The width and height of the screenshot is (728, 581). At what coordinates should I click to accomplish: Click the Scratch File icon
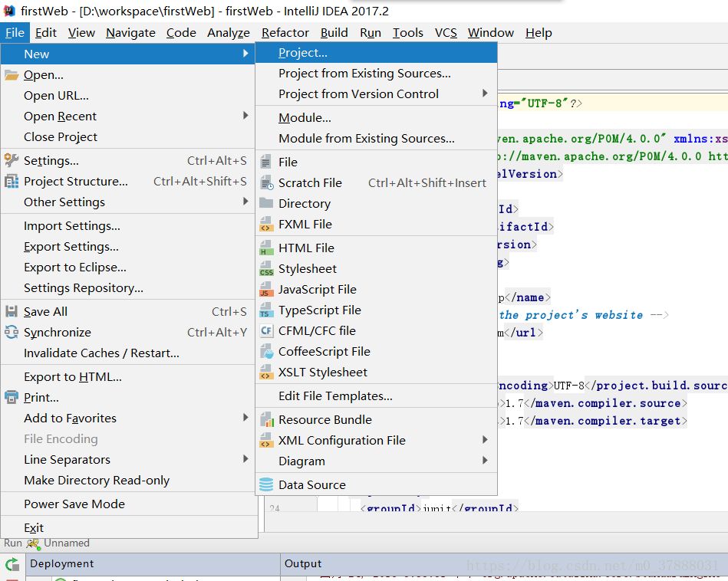pos(266,183)
